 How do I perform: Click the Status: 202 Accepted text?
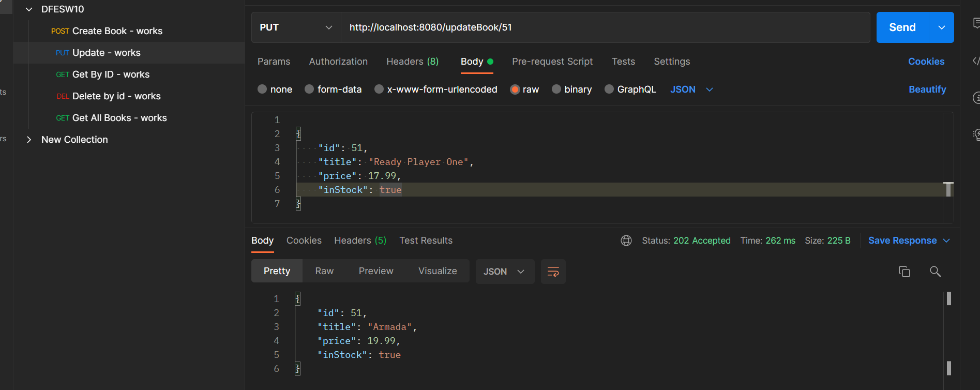686,241
